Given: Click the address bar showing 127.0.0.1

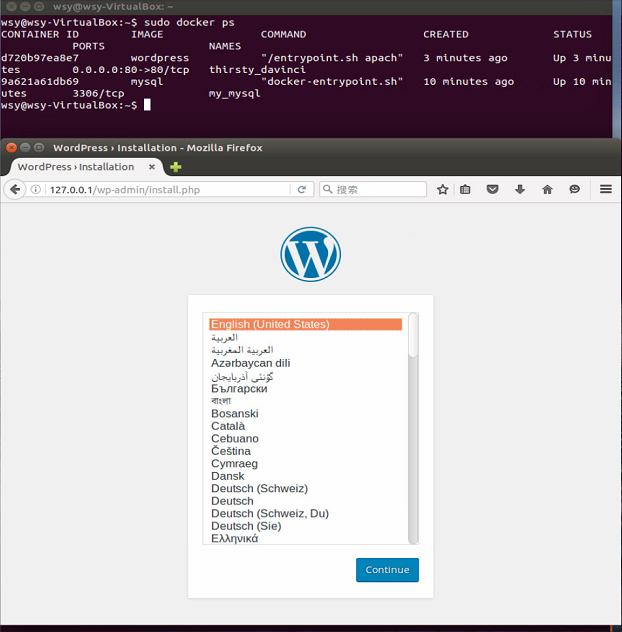Looking at the screenshot, I should click(x=167, y=189).
